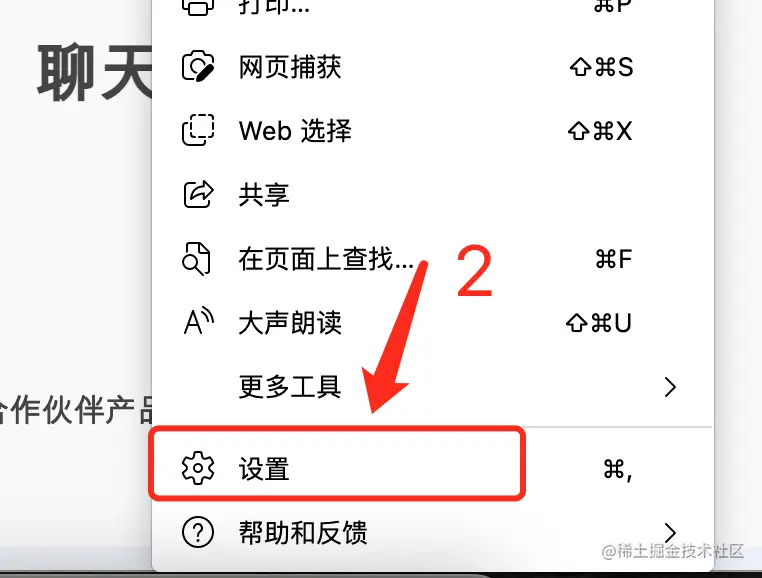
Task: Click the printer icon at menu top
Action: coord(198,7)
